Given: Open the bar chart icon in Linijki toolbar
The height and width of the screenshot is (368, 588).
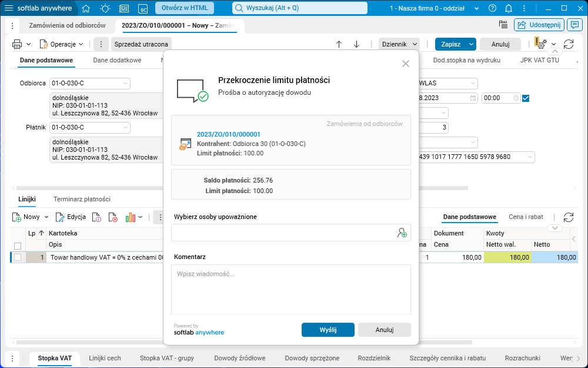Looking at the screenshot, I should 130,217.
